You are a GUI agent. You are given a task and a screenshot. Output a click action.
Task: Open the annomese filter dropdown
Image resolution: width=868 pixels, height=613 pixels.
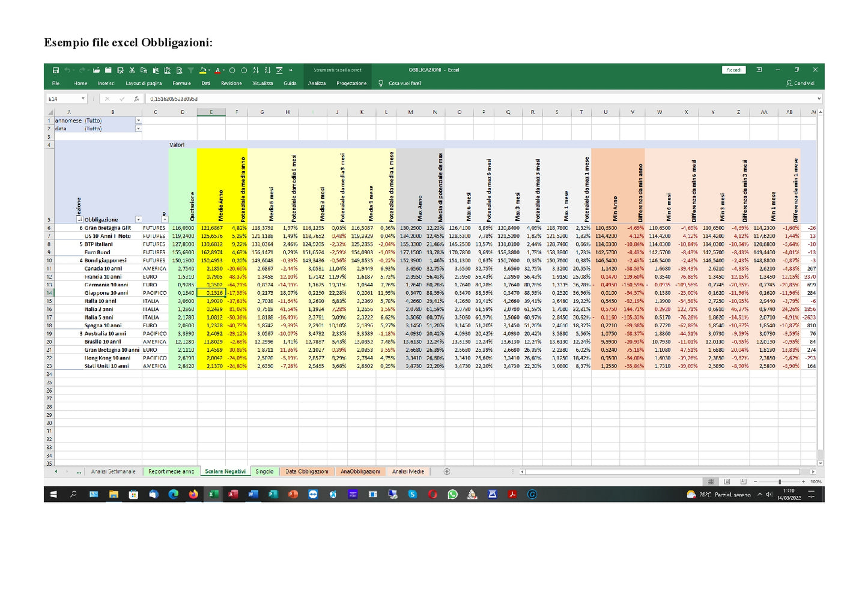coord(138,121)
